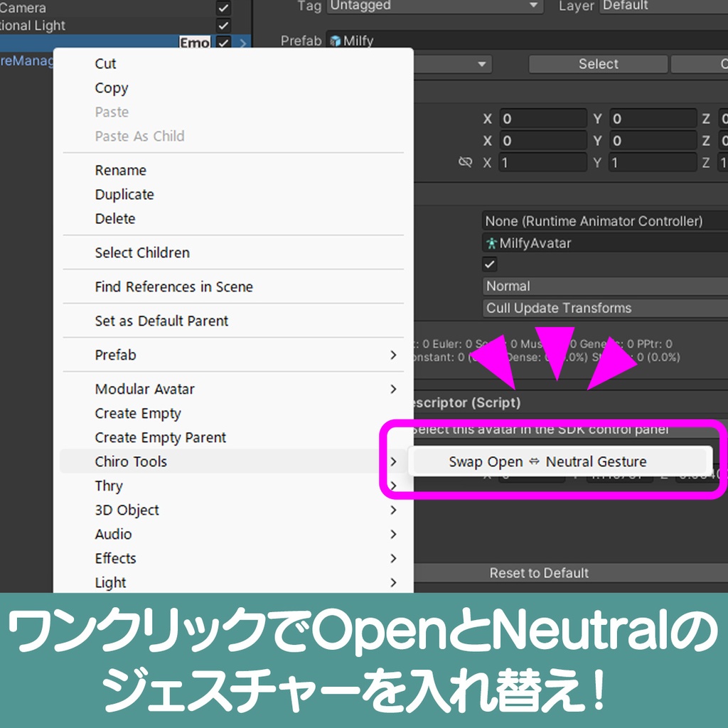Image resolution: width=728 pixels, height=728 pixels.
Task: Choose Rename from the context menu
Action: tap(120, 170)
